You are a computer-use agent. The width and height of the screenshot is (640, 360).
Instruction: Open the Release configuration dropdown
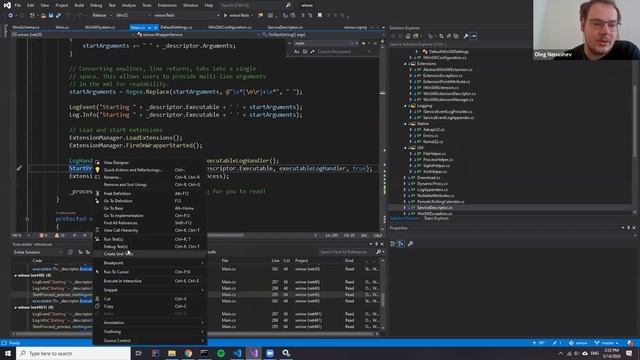[x=101, y=16]
